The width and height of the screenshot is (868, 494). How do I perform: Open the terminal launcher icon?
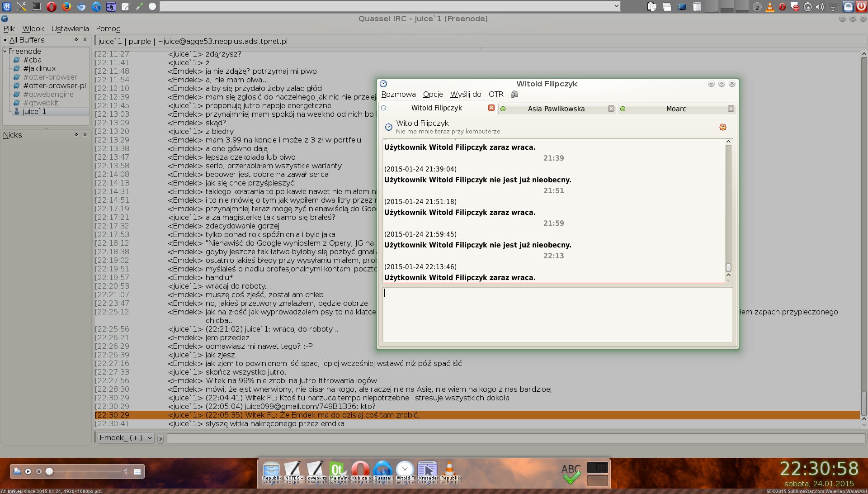coord(37,6)
